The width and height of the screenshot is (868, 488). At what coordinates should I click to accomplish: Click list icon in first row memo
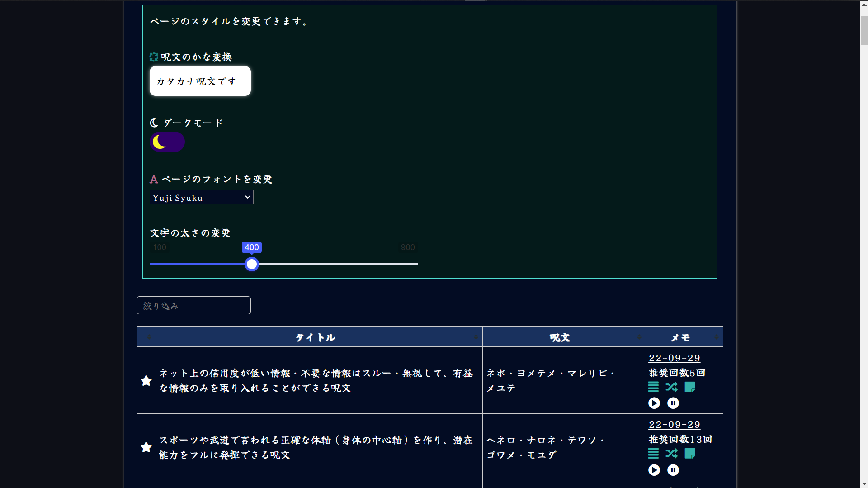tap(653, 387)
